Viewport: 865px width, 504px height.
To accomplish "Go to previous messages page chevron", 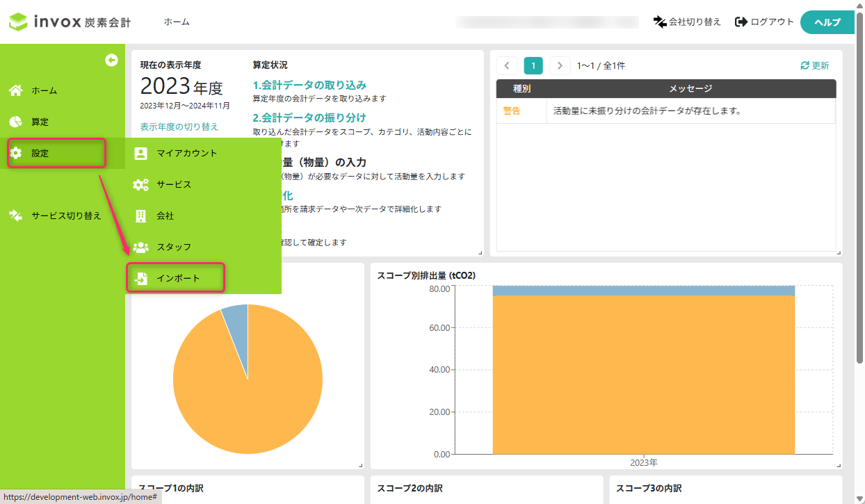I will coord(506,66).
